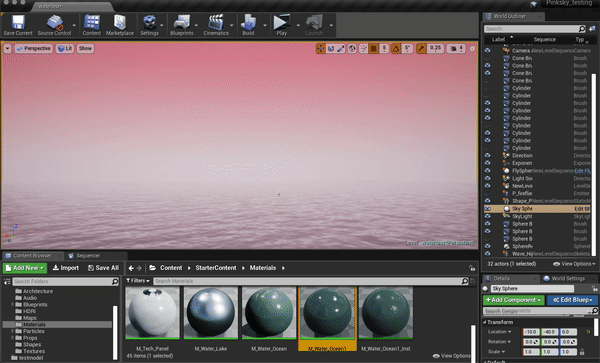Image resolution: width=600 pixels, height=363 pixels.
Task: Open the Add Component dropdown
Action: tap(514, 300)
